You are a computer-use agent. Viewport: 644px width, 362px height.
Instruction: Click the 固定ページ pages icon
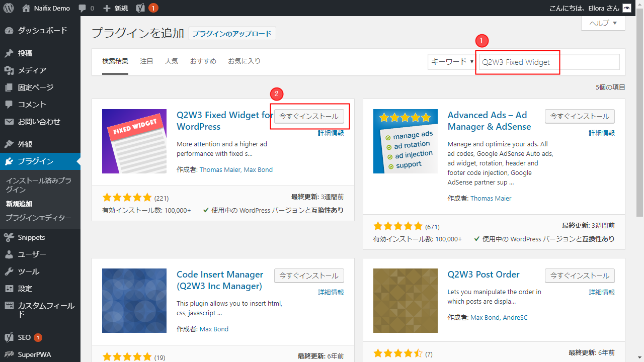pyautogui.click(x=9, y=87)
